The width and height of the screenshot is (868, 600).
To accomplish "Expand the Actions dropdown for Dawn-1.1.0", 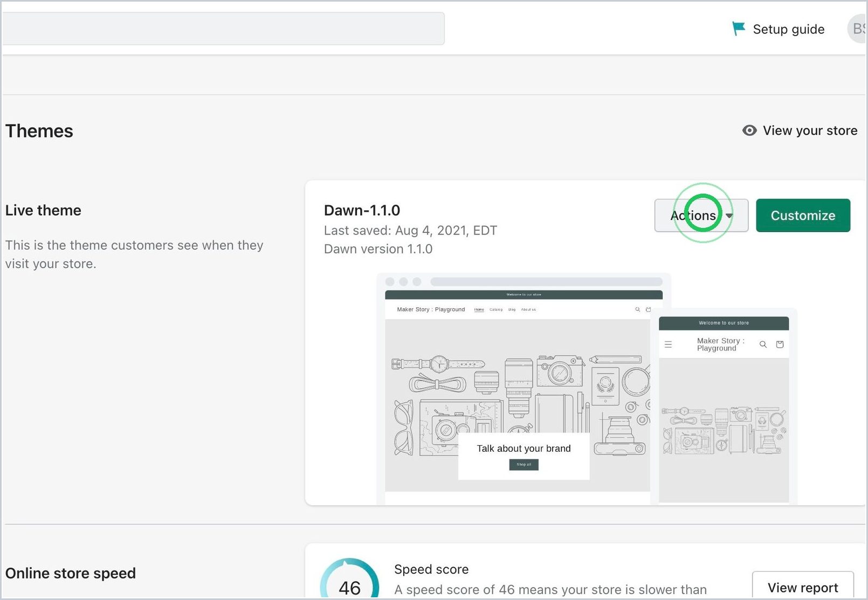I will click(701, 216).
